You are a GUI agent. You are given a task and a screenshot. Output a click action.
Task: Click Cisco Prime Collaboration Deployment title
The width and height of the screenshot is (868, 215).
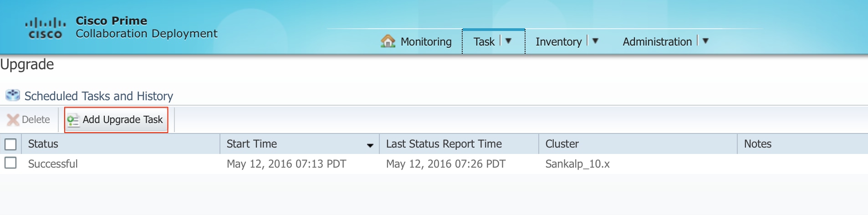click(x=147, y=27)
